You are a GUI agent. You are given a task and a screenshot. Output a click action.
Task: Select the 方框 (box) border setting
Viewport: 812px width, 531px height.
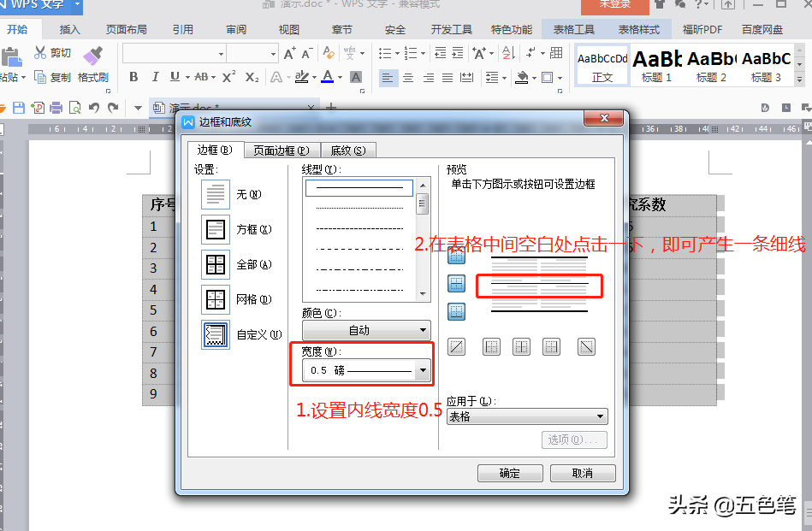coord(216,229)
